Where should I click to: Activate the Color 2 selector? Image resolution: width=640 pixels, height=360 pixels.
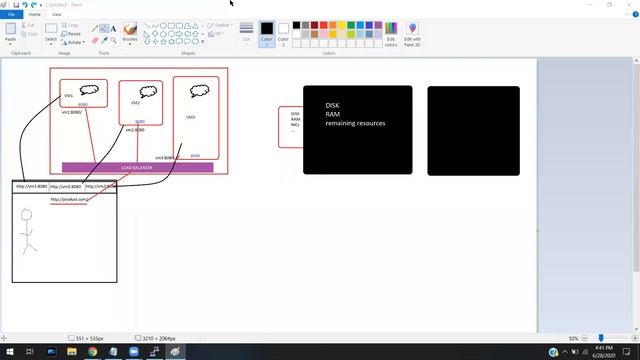[283, 34]
